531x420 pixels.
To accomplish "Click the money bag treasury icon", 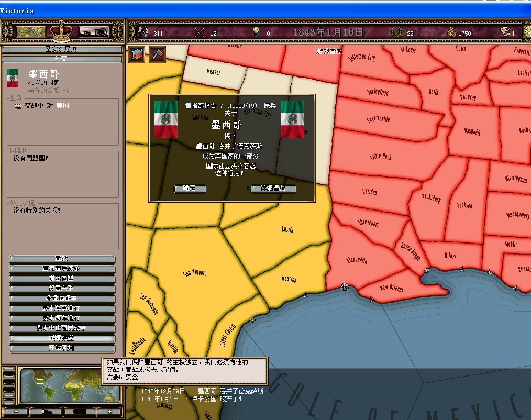I will [x=451, y=32].
